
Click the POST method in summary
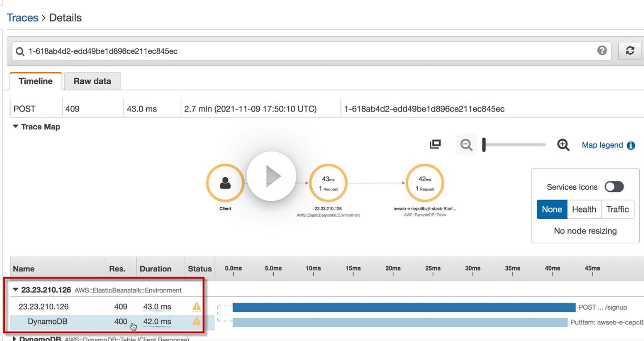click(x=24, y=109)
